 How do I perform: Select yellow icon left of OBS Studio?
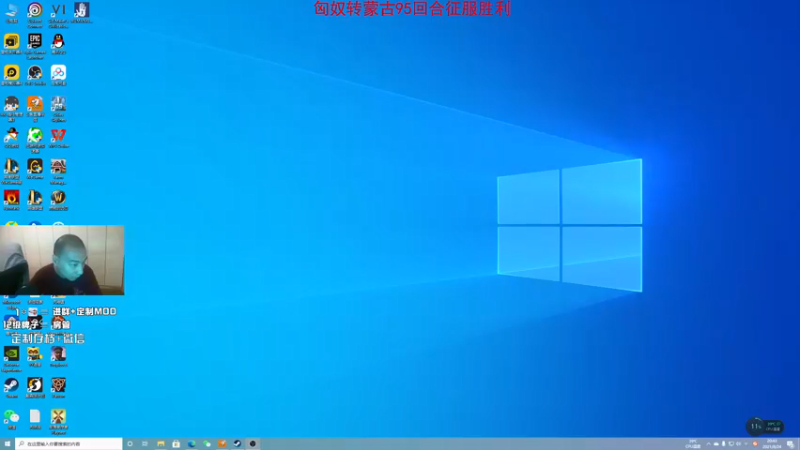point(11,75)
